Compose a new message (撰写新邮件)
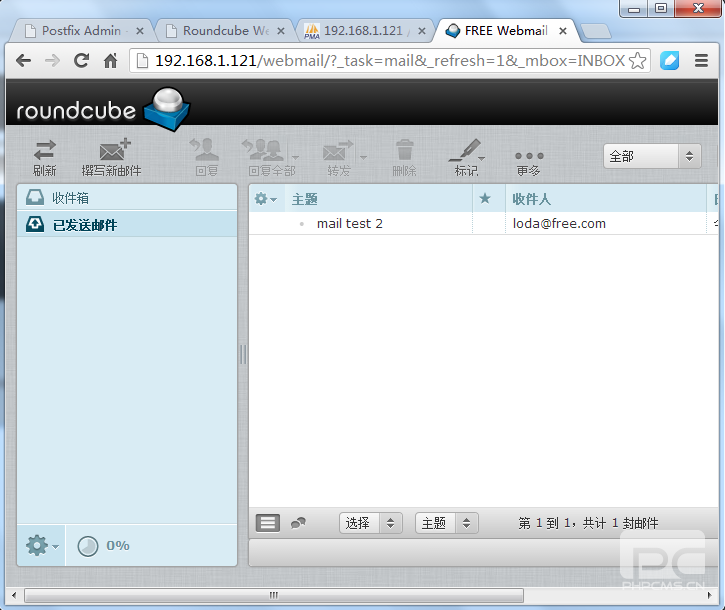The width and height of the screenshot is (725, 610). pyautogui.click(x=111, y=158)
